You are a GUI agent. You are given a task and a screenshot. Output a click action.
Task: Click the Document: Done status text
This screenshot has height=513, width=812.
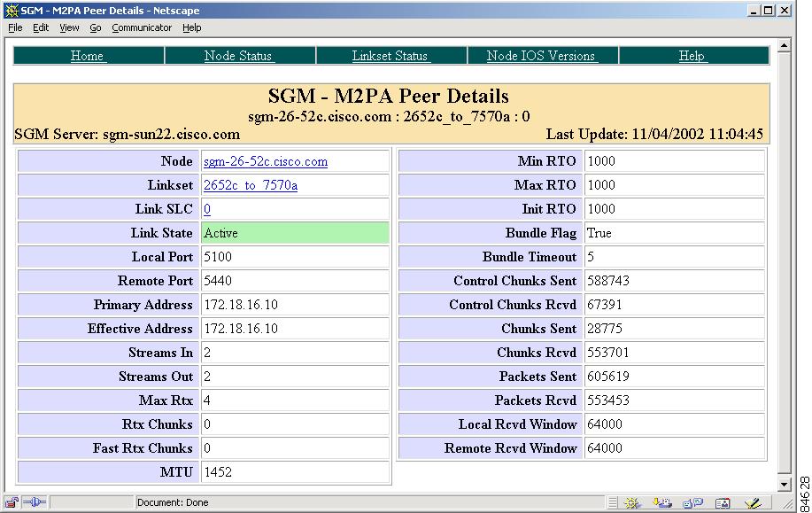click(x=173, y=502)
